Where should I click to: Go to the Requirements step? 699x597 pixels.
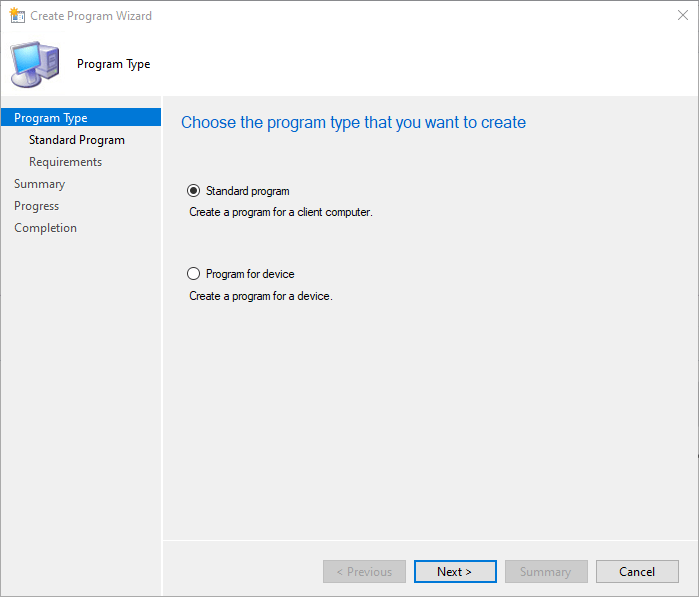[x=66, y=162]
